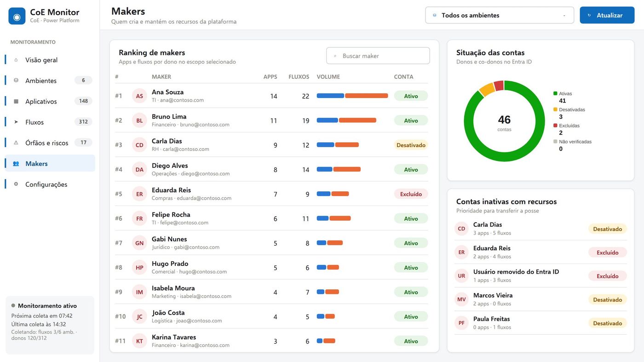The width and height of the screenshot is (644, 362).
Task: Go to Ambientes in the sidebar
Action: tap(50, 80)
